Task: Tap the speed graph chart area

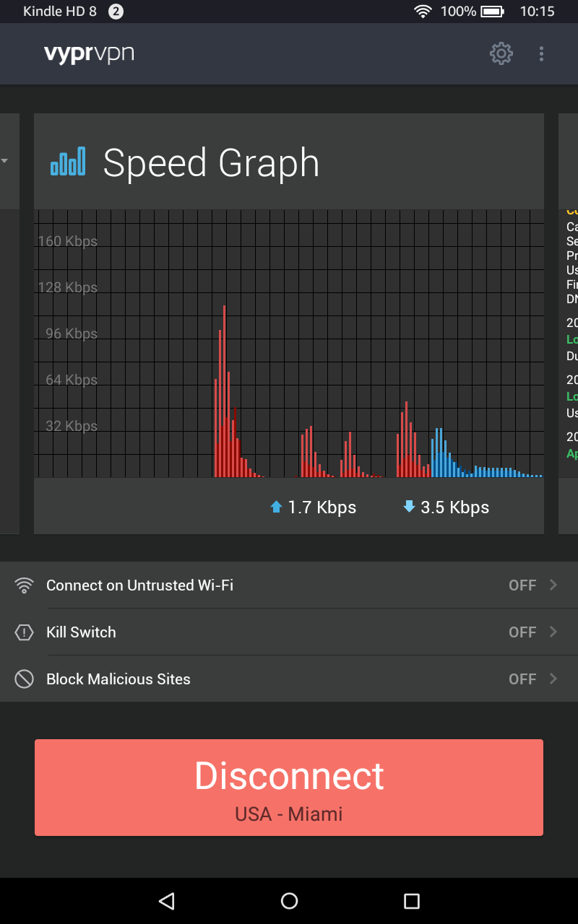Action: pos(289,344)
